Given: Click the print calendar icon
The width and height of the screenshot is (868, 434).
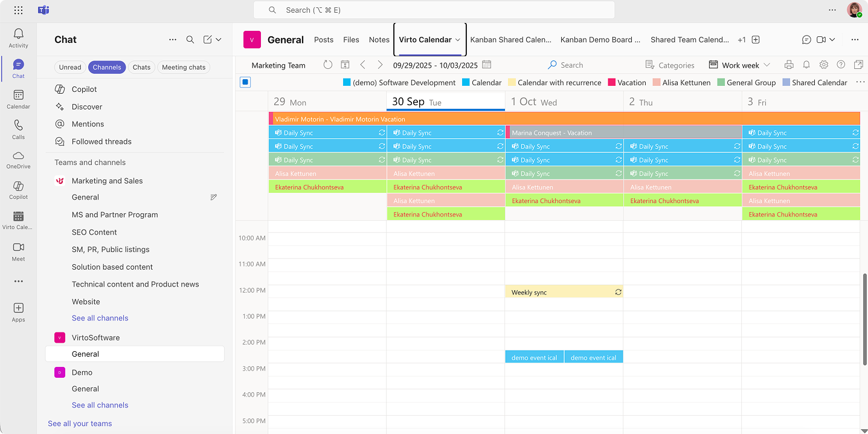Looking at the screenshot, I should pyautogui.click(x=788, y=65).
